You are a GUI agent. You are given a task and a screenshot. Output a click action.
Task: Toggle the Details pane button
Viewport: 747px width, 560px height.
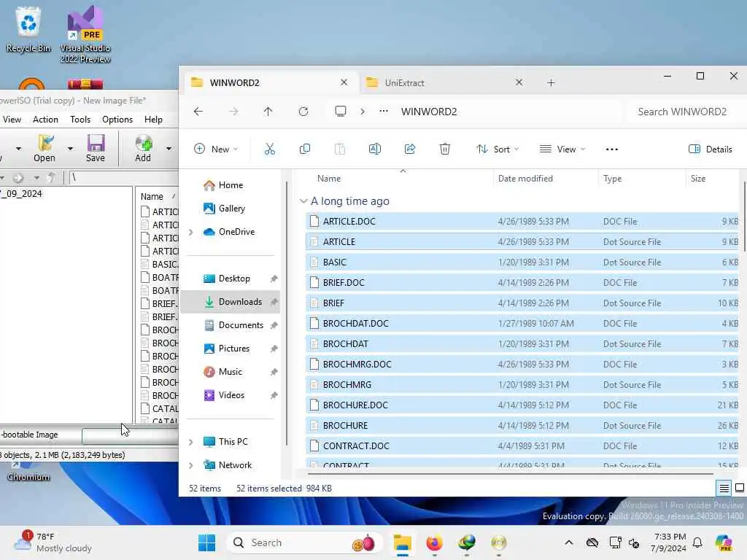pyautogui.click(x=711, y=149)
